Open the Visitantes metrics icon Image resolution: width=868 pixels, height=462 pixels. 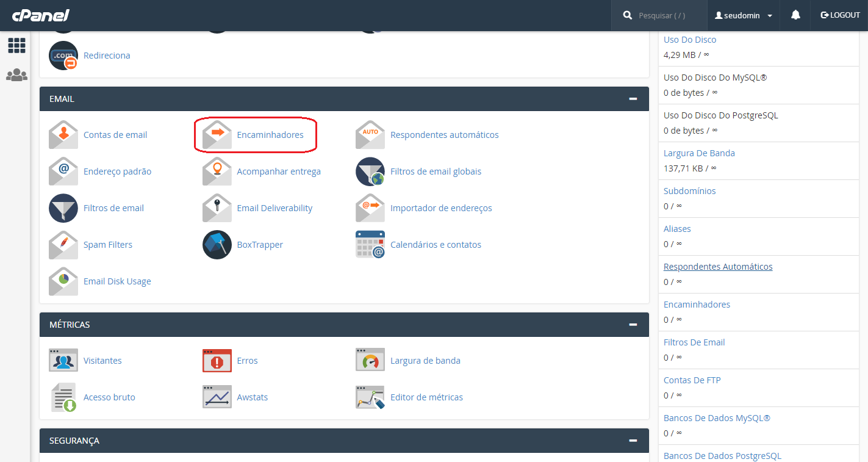click(x=63, y=361)
